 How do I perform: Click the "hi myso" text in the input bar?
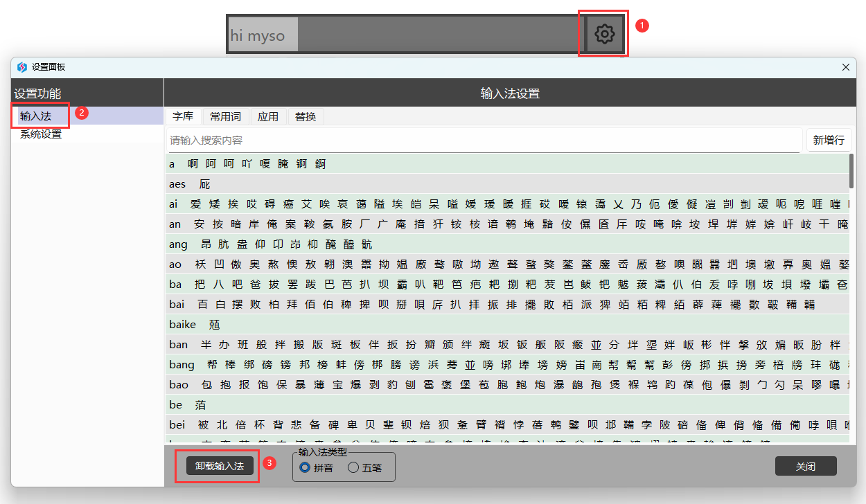tap(258, 35)
